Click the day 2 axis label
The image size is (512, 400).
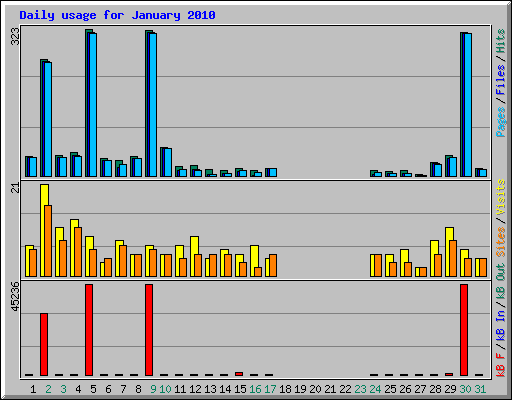48,389
